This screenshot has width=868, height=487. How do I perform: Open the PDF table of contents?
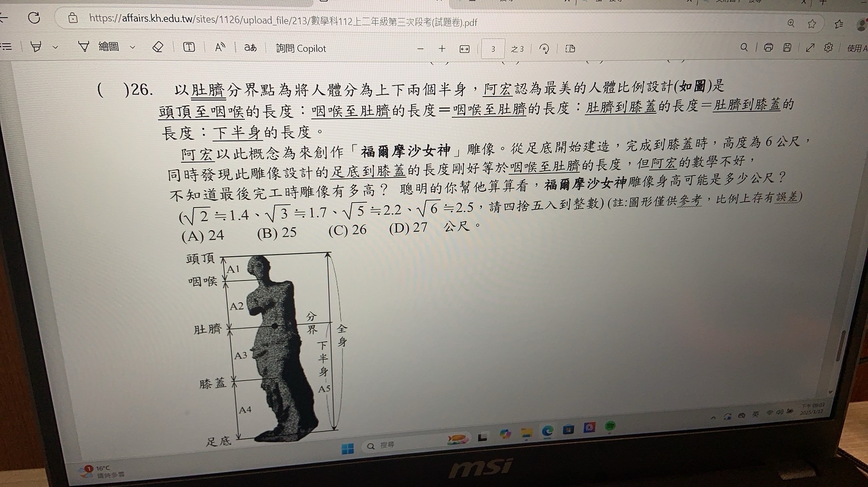click(6, 47)
